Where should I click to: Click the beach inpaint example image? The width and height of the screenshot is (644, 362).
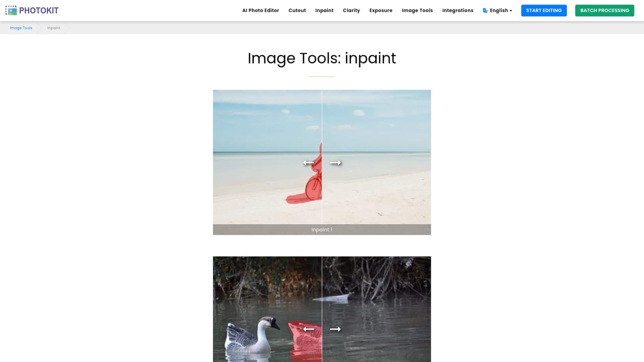tap(322, 162)
